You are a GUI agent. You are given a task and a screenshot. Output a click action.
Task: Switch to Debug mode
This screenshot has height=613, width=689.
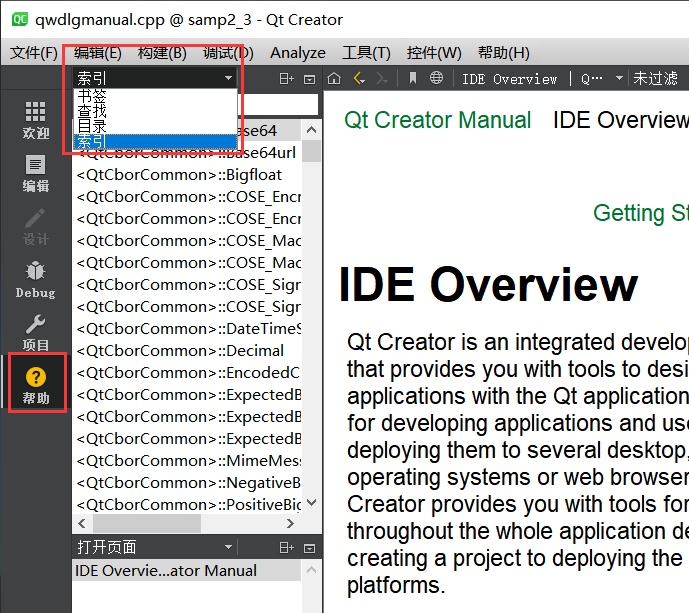click(x=36, y=280)
